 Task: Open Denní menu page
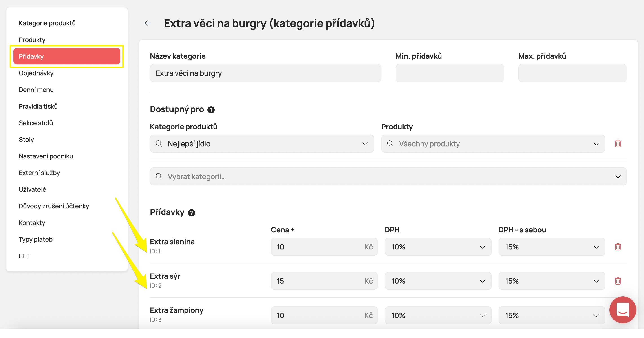pyautogui.click(x=36, y=90)
